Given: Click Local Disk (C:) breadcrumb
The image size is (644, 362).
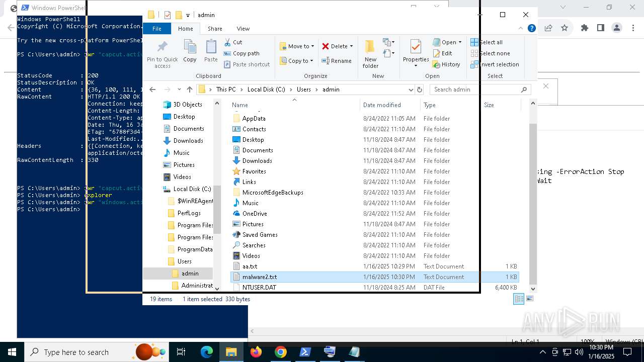Looking at the screenshot, I should (266, 89).
